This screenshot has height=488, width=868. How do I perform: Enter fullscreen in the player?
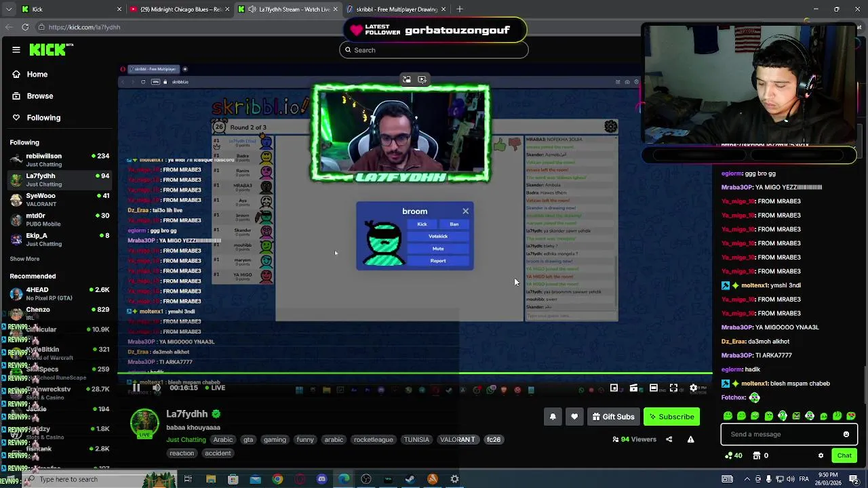click(673, 388)
